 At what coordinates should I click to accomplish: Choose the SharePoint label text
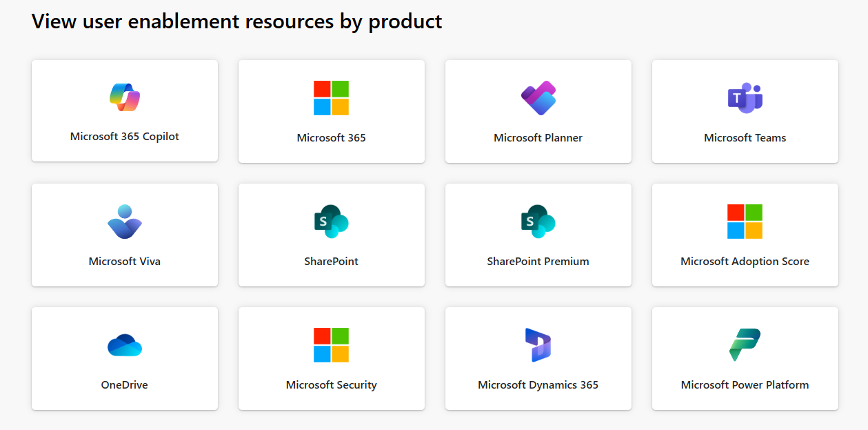[x=332, y=261]
